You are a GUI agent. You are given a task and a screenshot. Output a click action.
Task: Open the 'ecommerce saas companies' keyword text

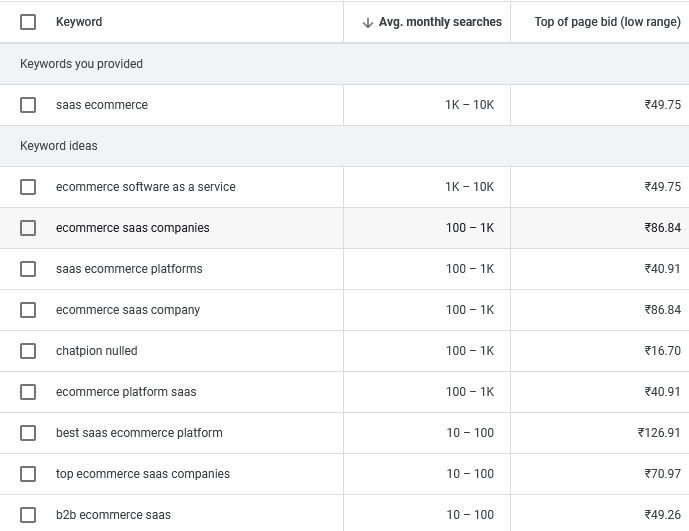[x=133, y=228]
